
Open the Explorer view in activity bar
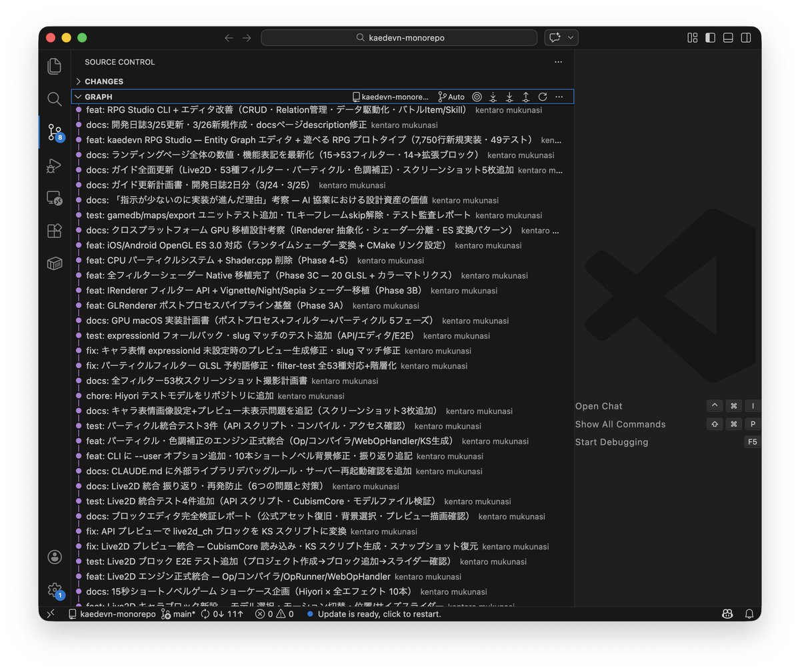coord(55,66)
